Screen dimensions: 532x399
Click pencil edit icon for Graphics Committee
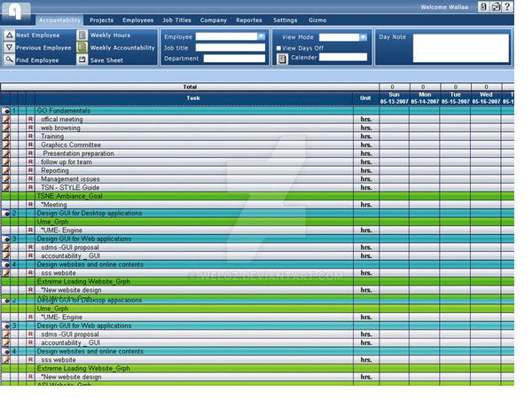[x=6, y=145]
